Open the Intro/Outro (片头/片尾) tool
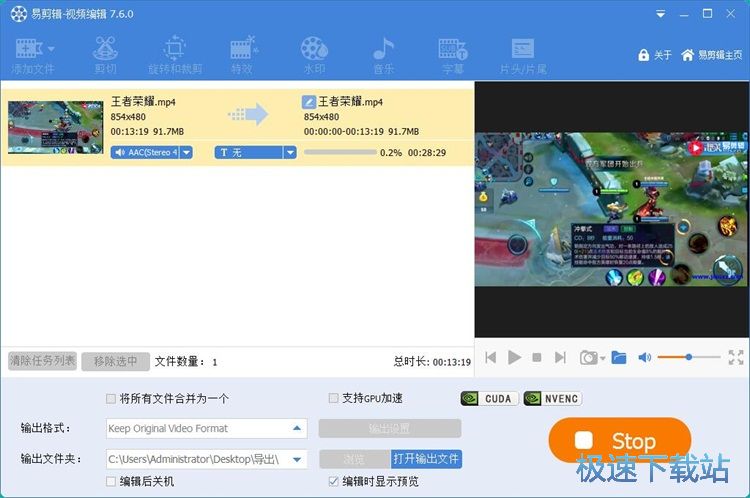 pyautogui.click(x=523, y=55)
